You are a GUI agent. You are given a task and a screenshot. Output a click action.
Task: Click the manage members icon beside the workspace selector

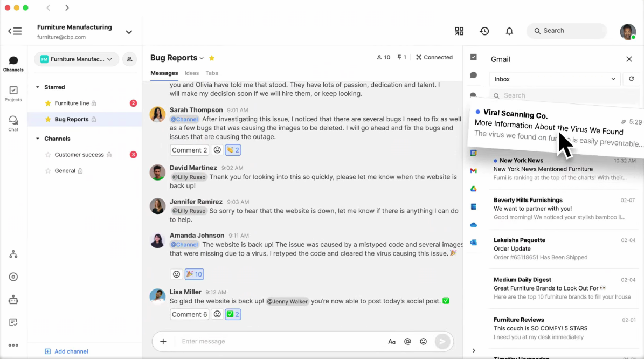click(129, 59)
